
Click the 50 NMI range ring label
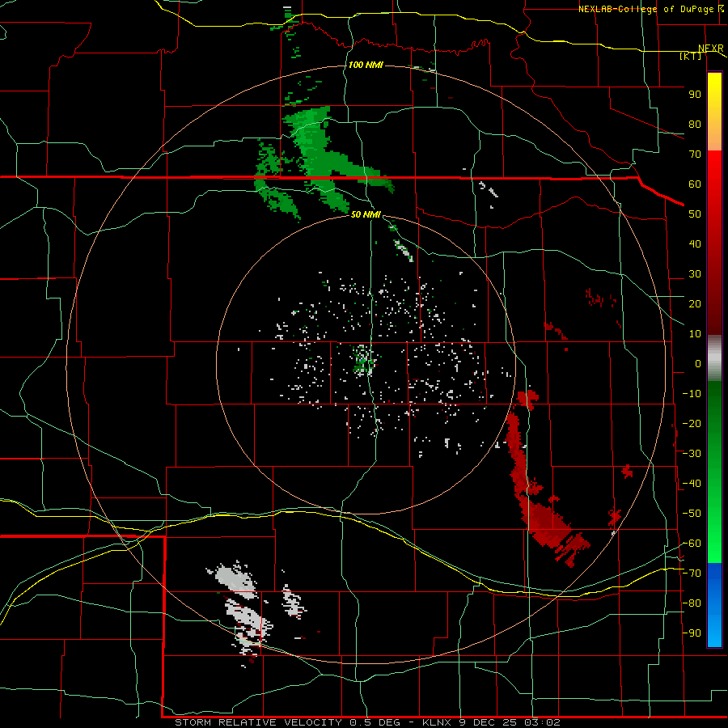(x=366, y=214)
